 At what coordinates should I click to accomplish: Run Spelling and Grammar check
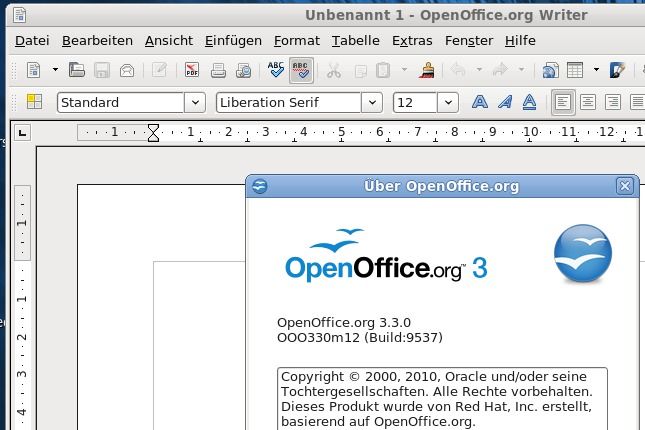tap(276, 70)
